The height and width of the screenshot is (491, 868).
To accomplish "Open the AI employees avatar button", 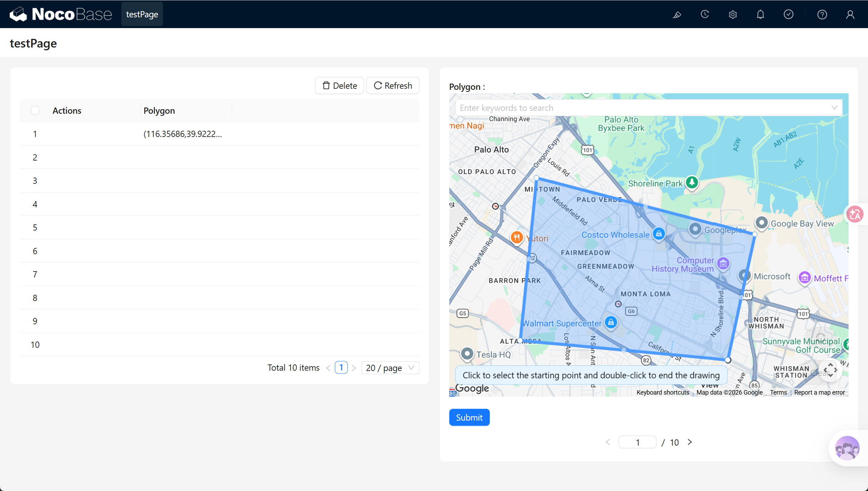I will [x=847, y=448].
